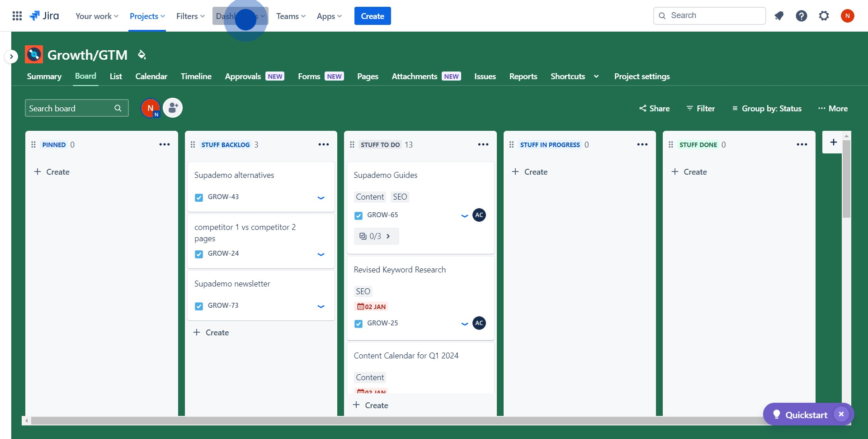This screenshot has width=868, height=439.
Task: Expand the 0/3 subtasks on Supademo Guides
Action: point(376,236)
